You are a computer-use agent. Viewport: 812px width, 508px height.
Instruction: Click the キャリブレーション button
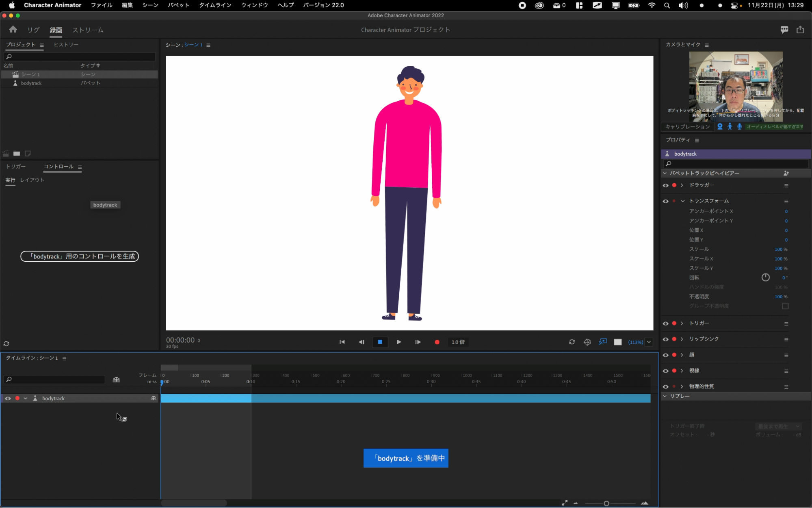(x=687, y=127)
